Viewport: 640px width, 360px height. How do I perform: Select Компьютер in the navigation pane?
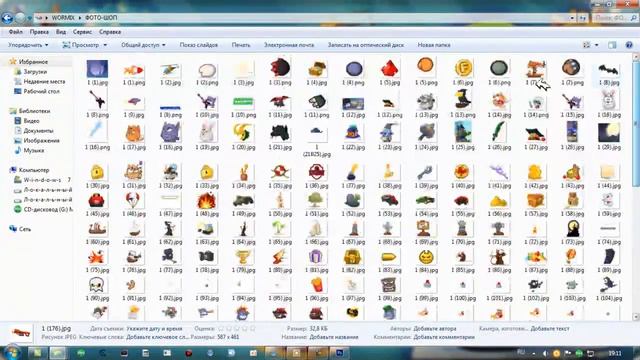(34, 170)
